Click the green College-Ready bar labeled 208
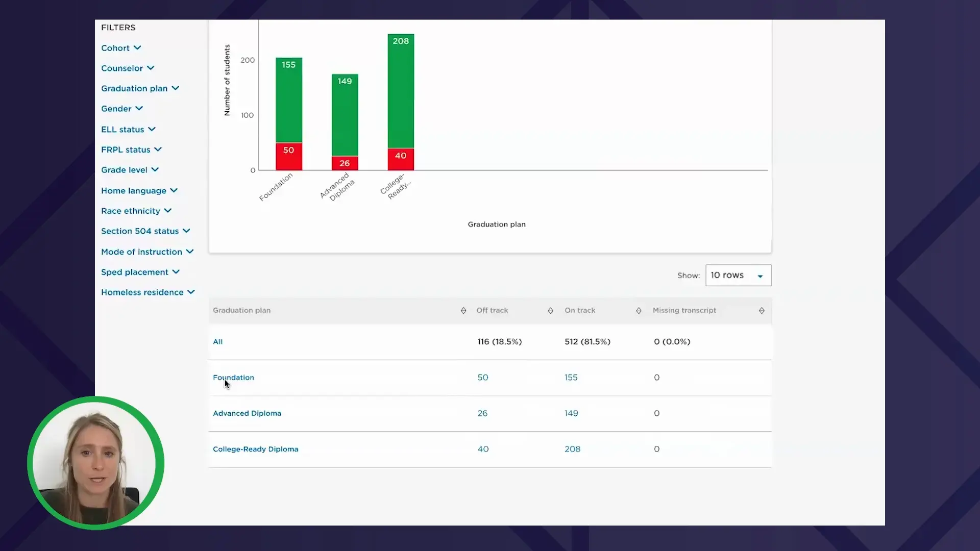 [401, 91]
